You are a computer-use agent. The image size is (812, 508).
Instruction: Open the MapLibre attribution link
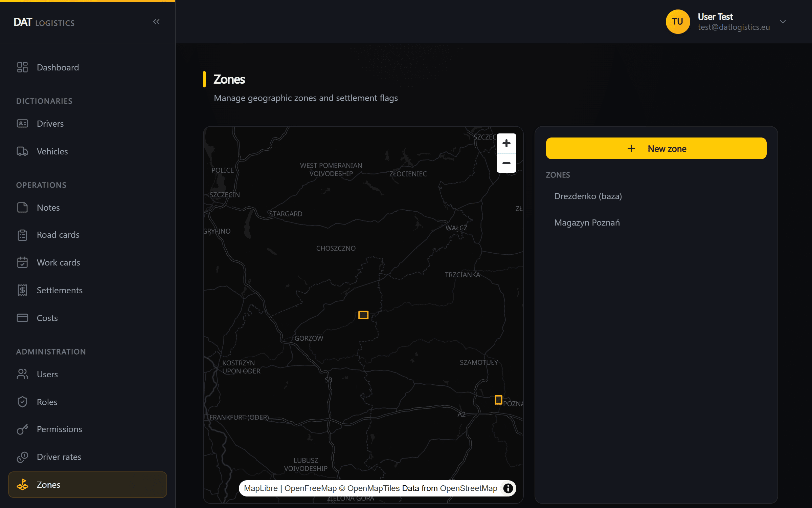tap(261, 488)
